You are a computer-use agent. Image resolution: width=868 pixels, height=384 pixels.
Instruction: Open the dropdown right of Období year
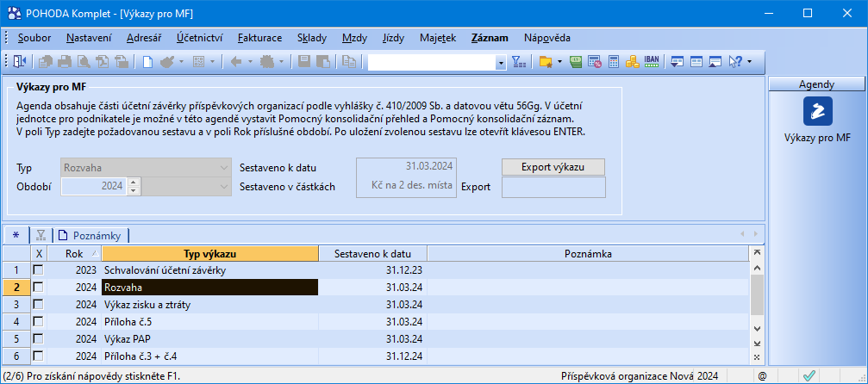pos(223,187)
